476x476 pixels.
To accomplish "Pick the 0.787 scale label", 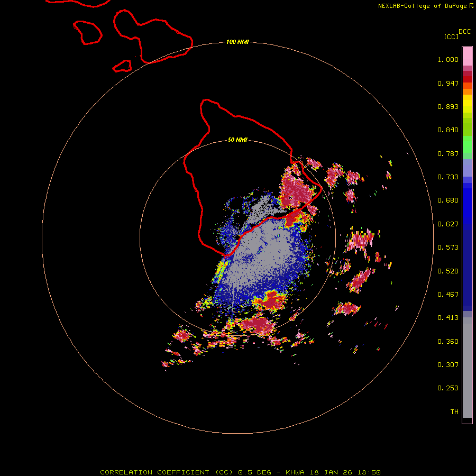I will point(448,153).
